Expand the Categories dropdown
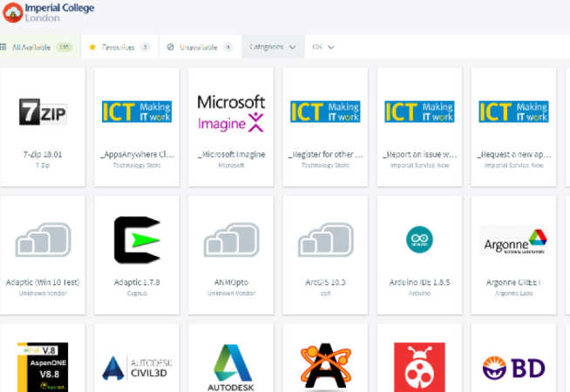Viewport: 570px width, 392px height. (272, 47)
